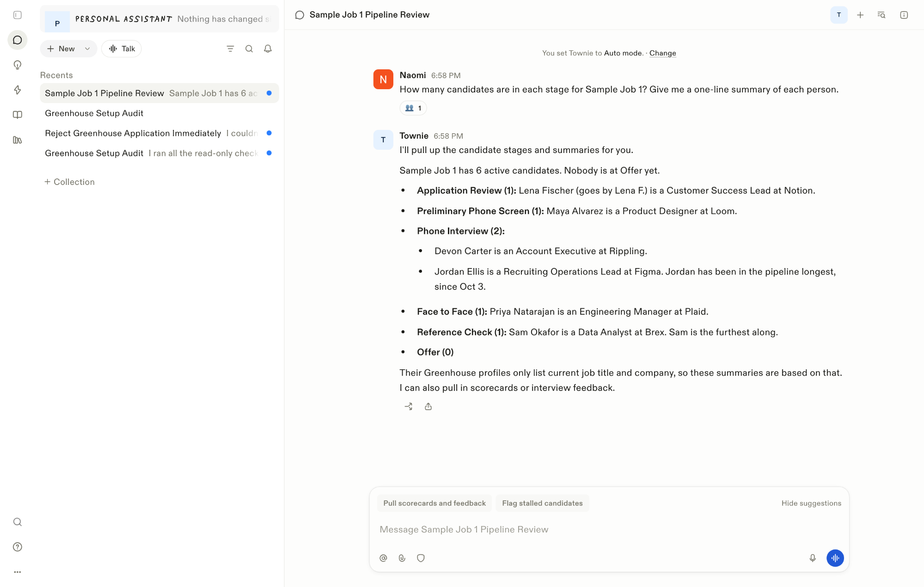Click the notifications bell icon
Viewport: 924px width, 587px height.
pyautogui.click(x=268, y=49)
